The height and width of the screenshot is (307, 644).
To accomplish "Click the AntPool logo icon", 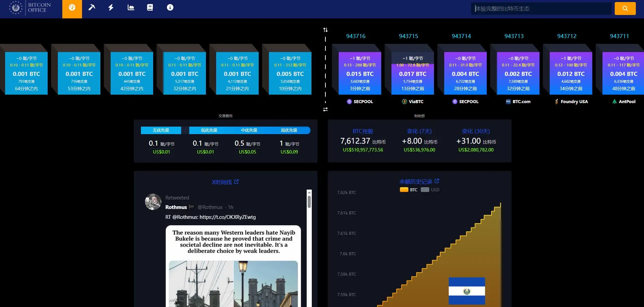I will 614,101.
